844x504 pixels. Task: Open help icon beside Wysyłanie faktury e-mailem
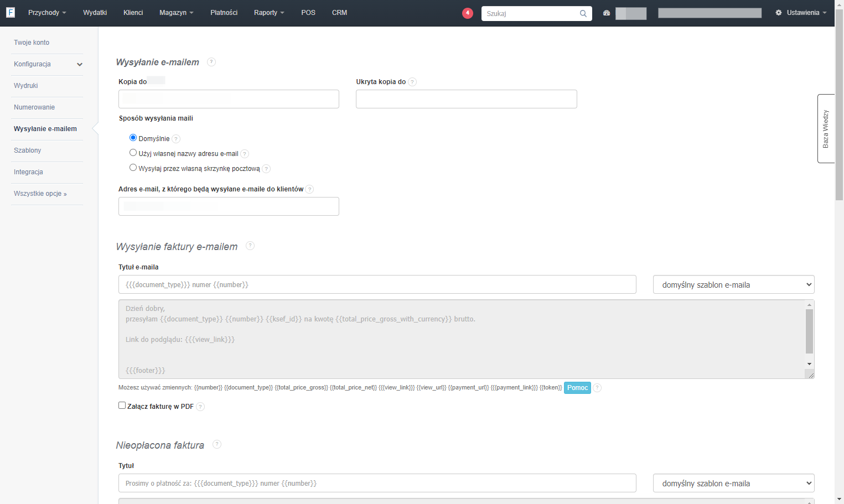tap(250, 246)
